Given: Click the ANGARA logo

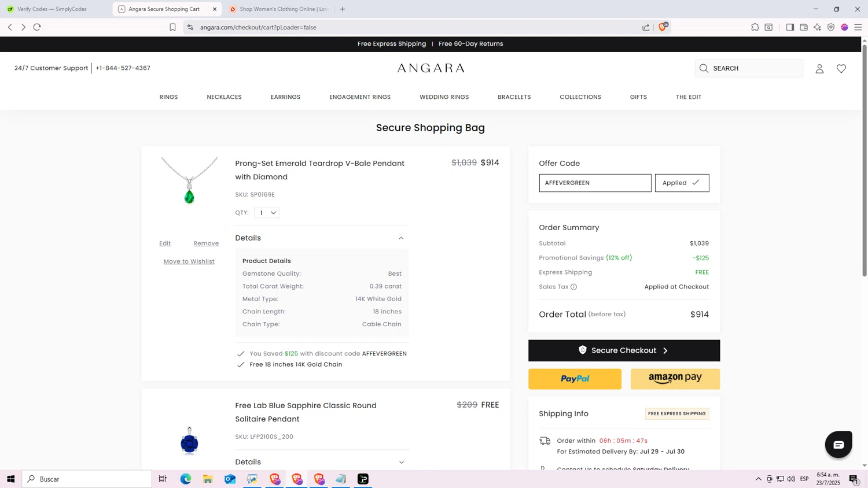Looking at the screenshot, I should click(431, 68).
